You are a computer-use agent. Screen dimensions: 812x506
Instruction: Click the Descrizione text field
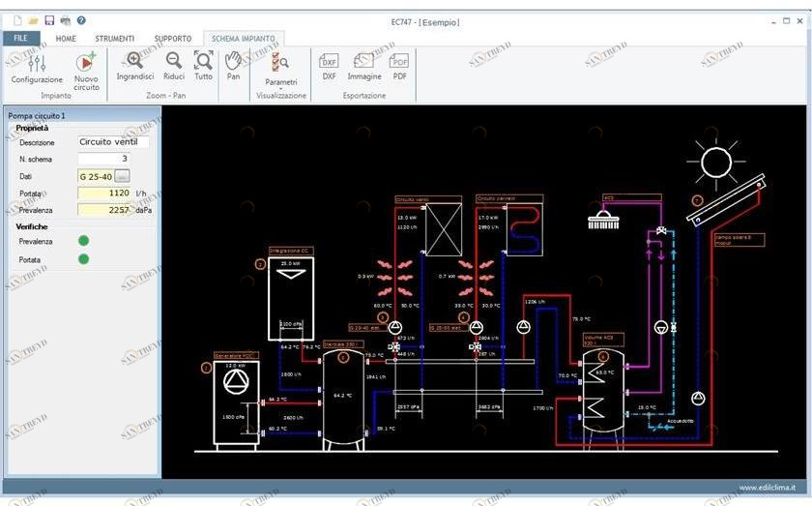(x=113, y=142)
